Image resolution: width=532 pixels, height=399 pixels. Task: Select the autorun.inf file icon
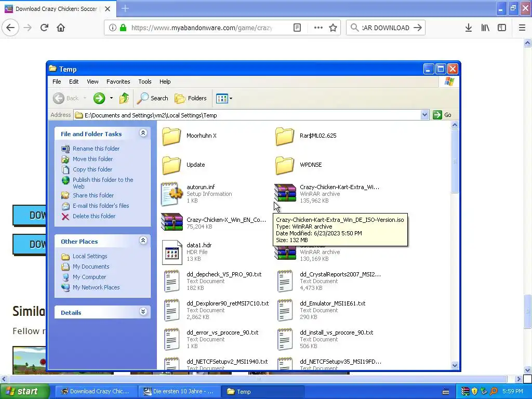[171, 194]
